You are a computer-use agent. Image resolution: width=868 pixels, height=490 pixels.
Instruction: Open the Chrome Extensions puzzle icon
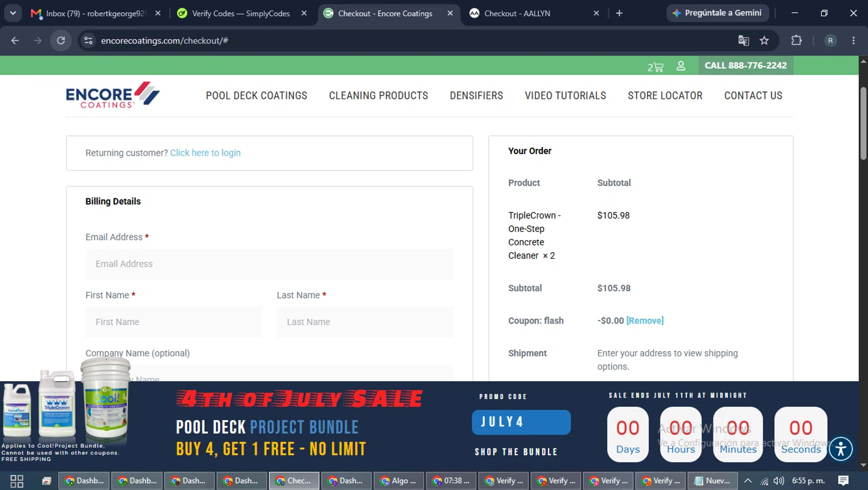pyautogui.click(x=797, y=40)
